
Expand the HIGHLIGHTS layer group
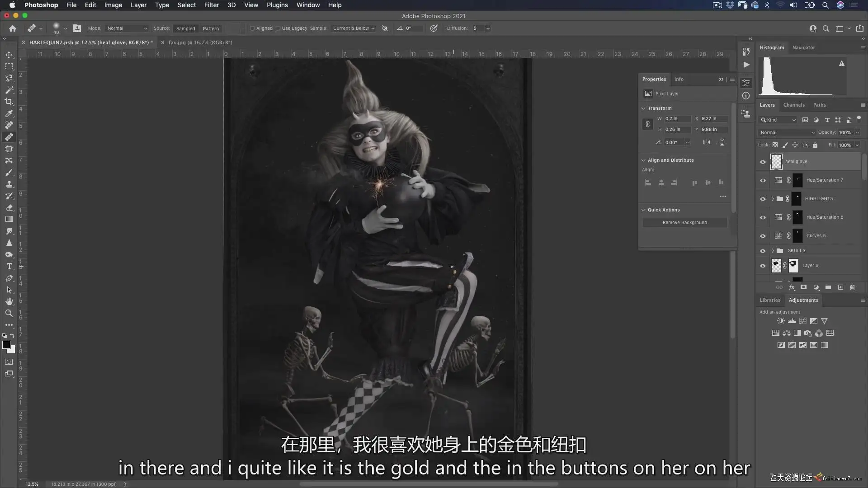pos(773,199)
